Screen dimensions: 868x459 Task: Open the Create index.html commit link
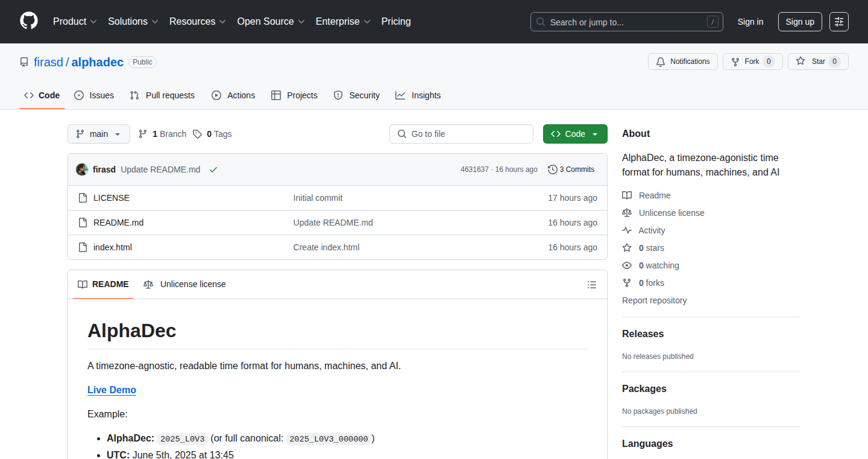(326, 247)
